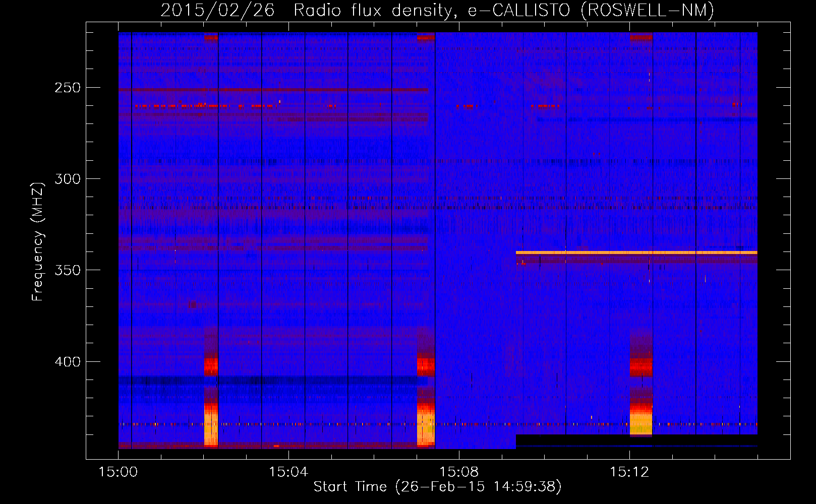The height and width of the screenshot is (504, 816).
Task: Click the 15:04 time axis label
Action: point(288,472)
